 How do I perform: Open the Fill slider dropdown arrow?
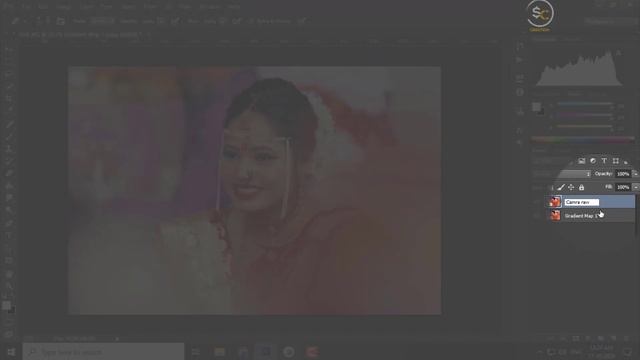click(x=636, y=187)
